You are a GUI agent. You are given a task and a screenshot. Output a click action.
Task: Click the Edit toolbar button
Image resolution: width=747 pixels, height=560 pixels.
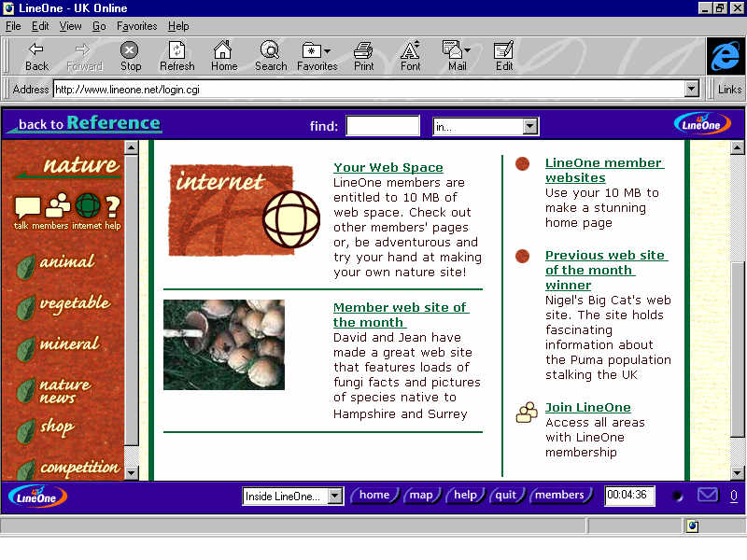tap(504, 57)
